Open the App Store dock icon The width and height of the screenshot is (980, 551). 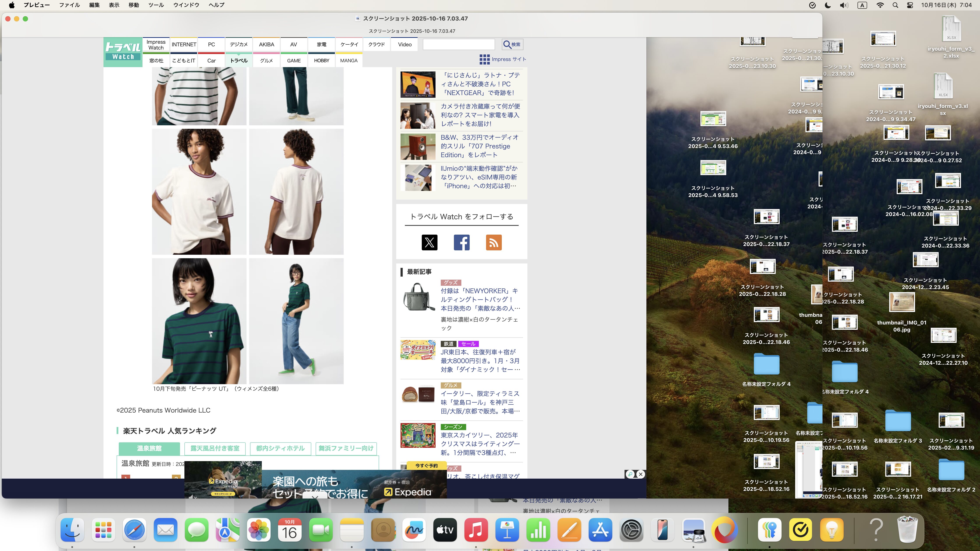click(600, 529)
